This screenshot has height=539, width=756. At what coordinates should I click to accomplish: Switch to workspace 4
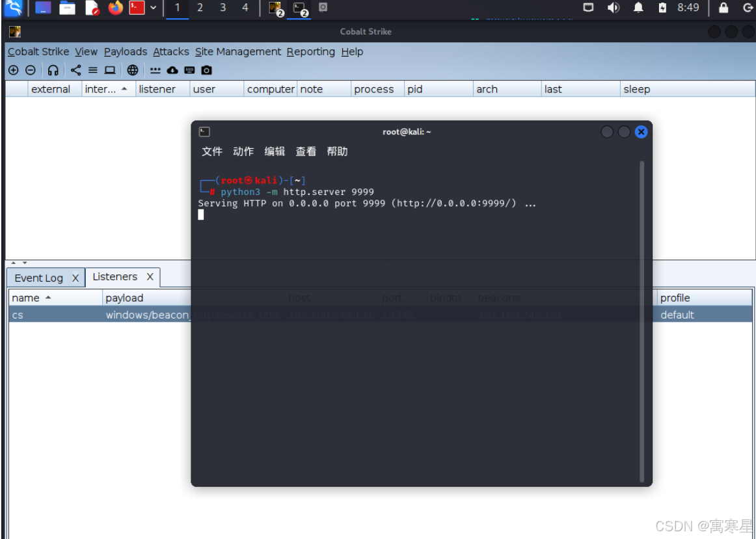[x=245, y=8]
